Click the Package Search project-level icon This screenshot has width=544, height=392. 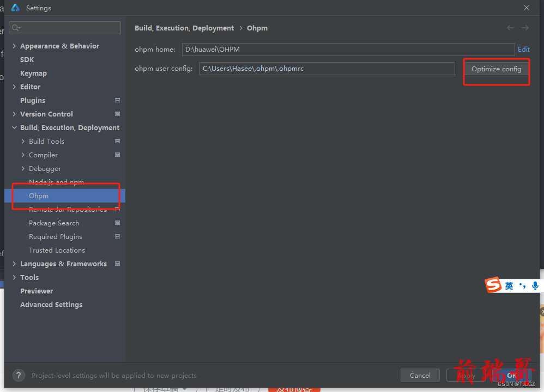(118, 223)
